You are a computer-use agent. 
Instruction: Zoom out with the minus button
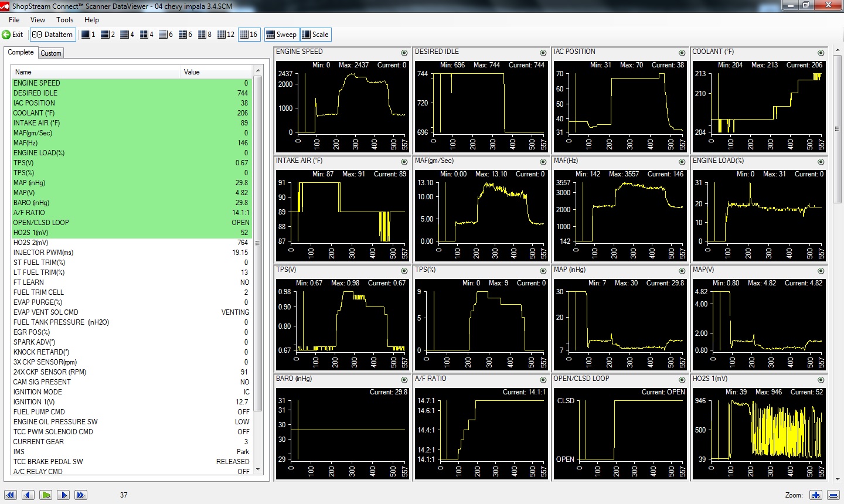(x=833, y=495)
